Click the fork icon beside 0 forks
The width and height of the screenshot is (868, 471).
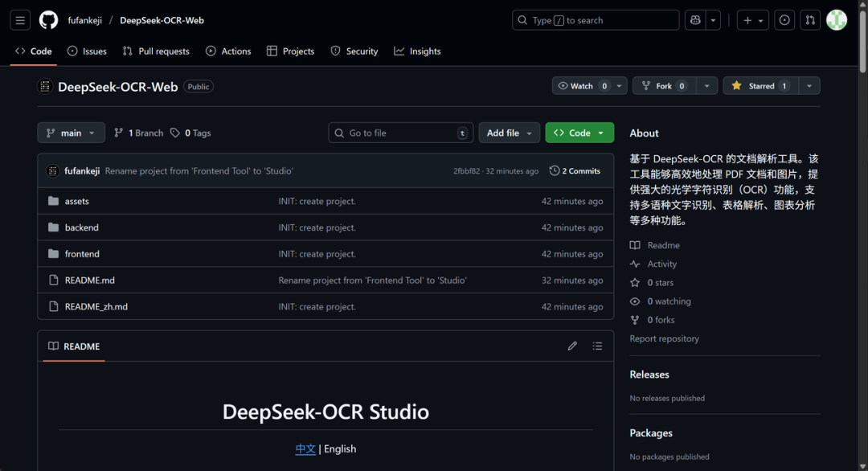tap(635, 320)
